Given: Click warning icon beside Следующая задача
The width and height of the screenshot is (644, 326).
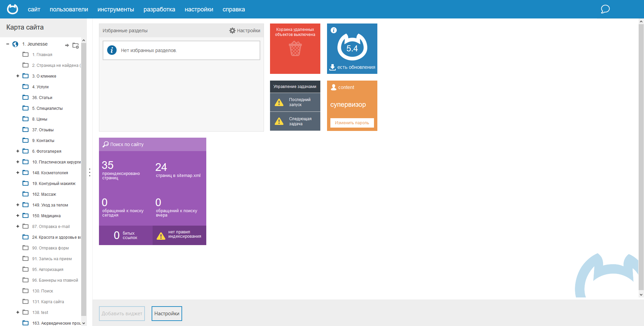Looking at the screenshot, I should [x=279, y=121].
